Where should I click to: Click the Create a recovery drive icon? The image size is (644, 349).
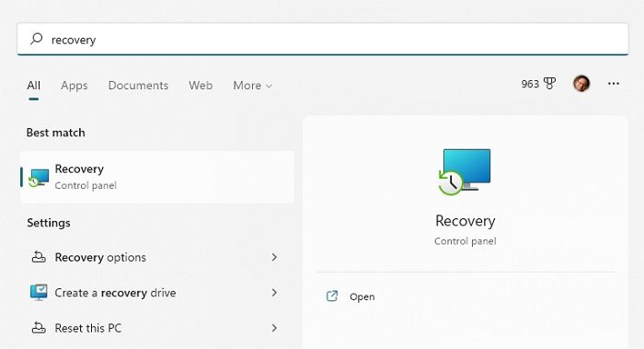click(39, 292)
